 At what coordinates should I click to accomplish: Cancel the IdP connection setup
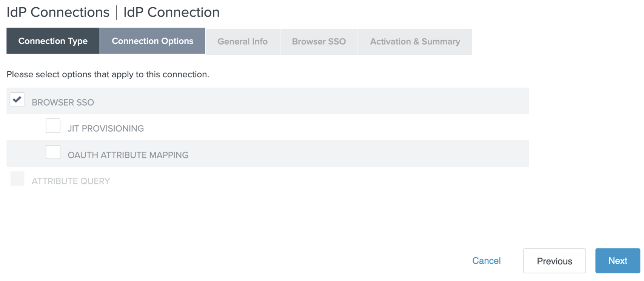(x=486, y=261)
